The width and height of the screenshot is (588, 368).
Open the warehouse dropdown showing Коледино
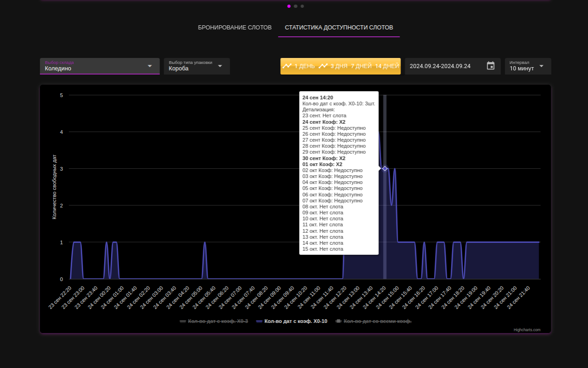pyautogui.click(x=100, y=66)
